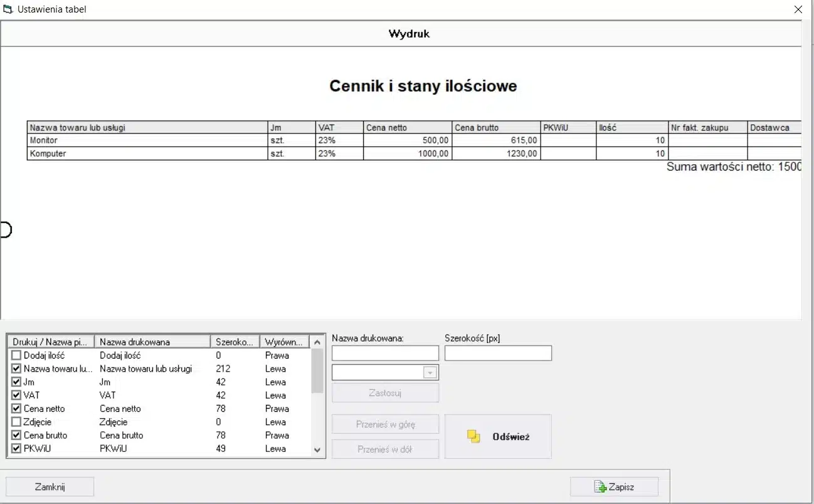Close the Ustawienia tabel window
This screenshot has height=504, width=814.
point(798,9)
